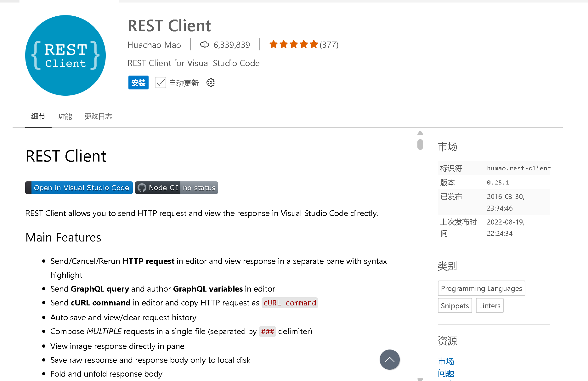Click the readme scrollbar thumb
This screenshot has width=588, height=381.
tap(420, 145)
